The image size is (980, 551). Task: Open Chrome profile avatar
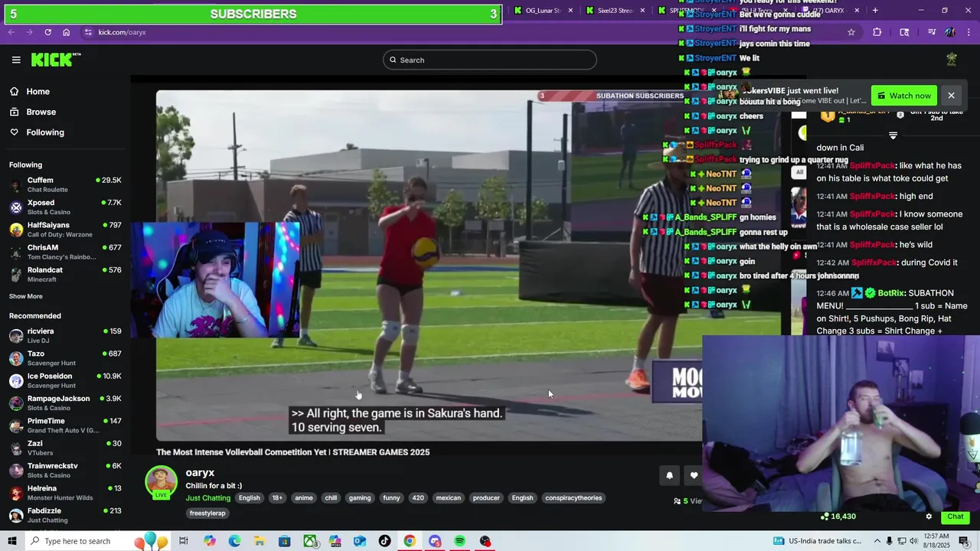[950, 32]
